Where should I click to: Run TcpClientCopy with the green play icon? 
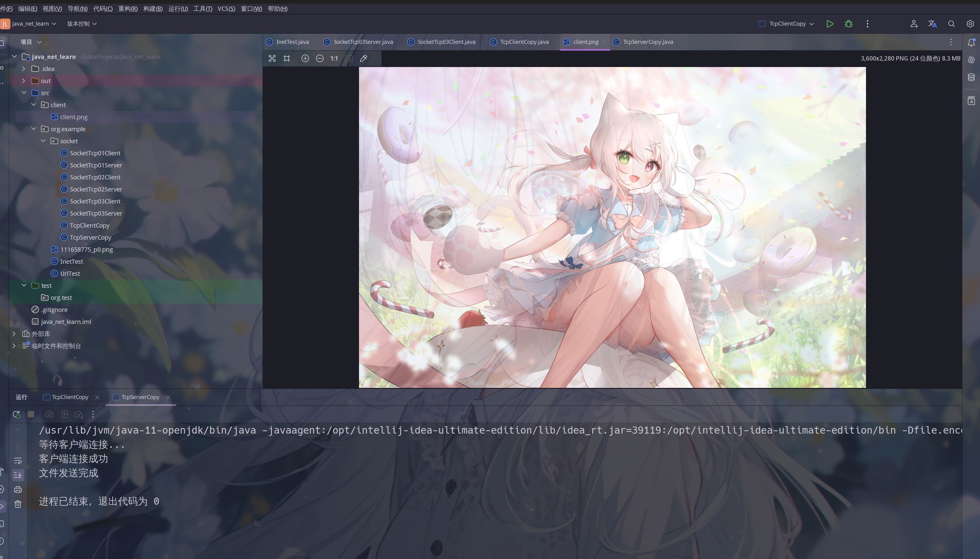(x=830, y=24)
